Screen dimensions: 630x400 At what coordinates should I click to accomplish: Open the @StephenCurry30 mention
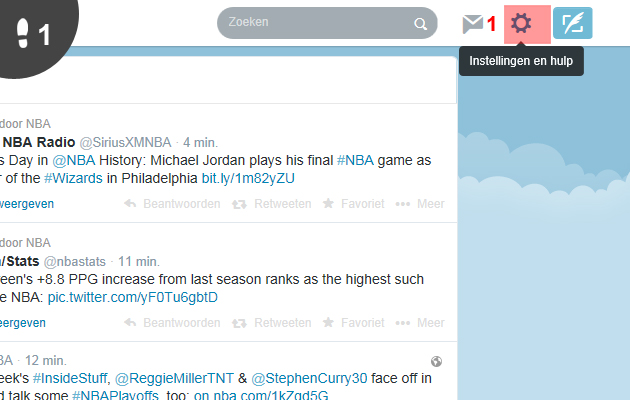click(x=309, y=378)
